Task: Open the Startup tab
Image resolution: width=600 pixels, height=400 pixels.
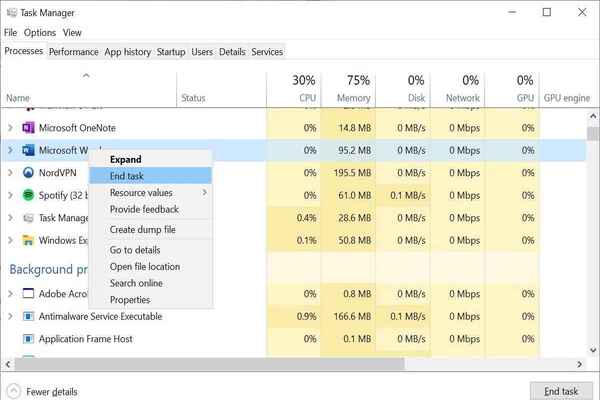Action: (171, 52)
